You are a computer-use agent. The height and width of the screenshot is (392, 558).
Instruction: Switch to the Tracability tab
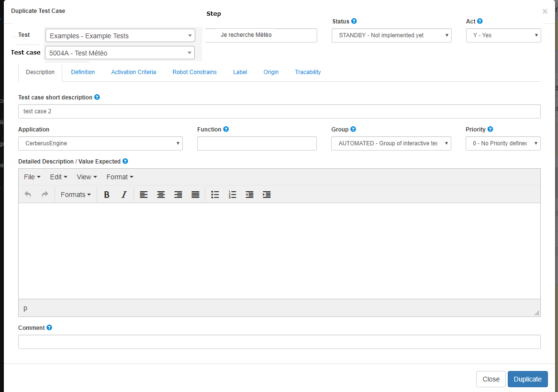click(x=308, y=72)
